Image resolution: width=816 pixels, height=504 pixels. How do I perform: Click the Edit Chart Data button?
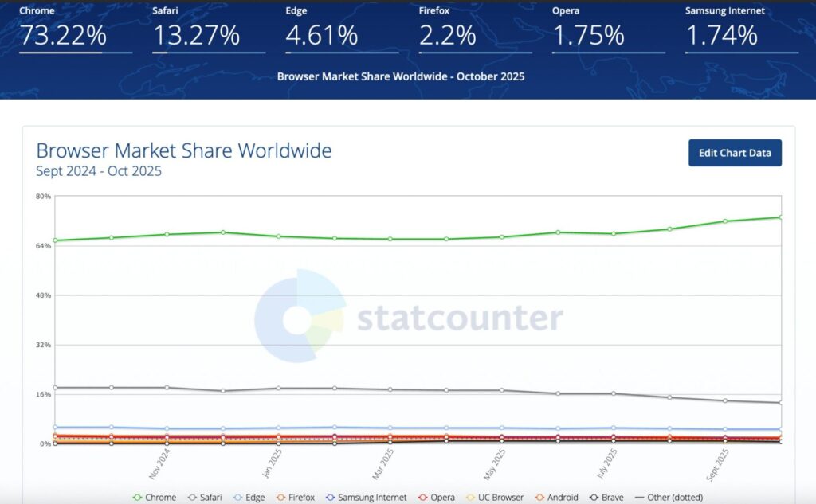click(735, 153)
